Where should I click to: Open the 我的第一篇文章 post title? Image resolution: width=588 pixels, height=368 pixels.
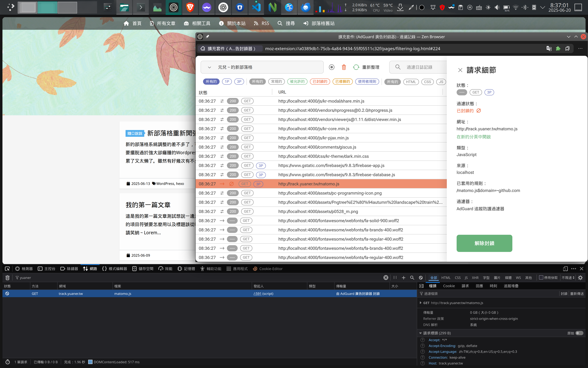pyautogui.click(x=148, y=205)
